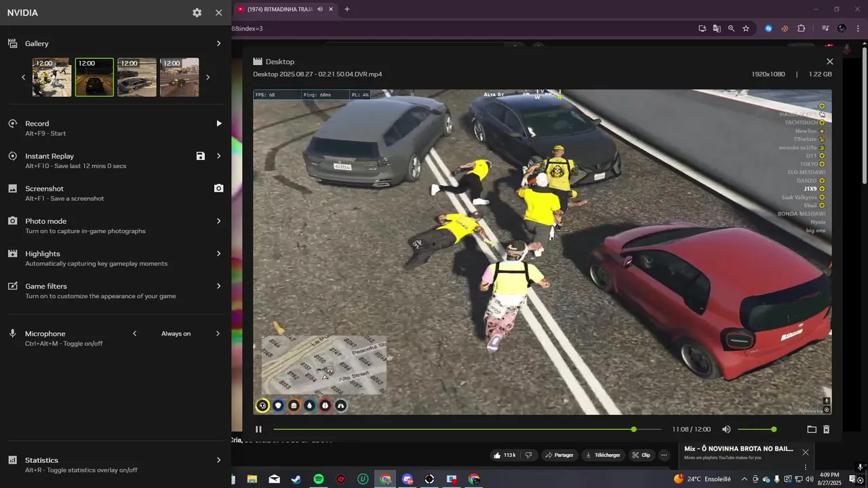This screenshot has height=488, width=868.
Task: Save Instant Replay with disk icon
Action: click(201, 156)
